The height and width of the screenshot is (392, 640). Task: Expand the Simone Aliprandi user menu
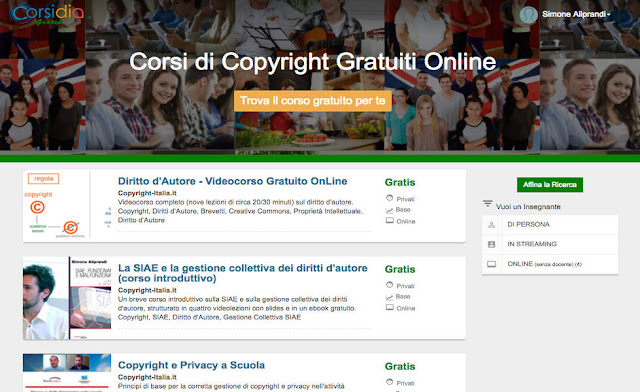point(576,14)
